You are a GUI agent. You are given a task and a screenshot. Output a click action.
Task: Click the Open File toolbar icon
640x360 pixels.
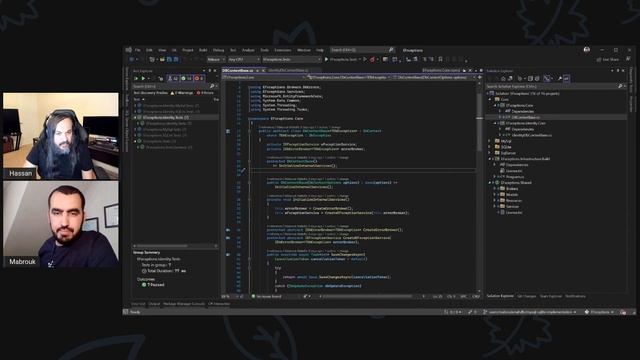[162, 60]
